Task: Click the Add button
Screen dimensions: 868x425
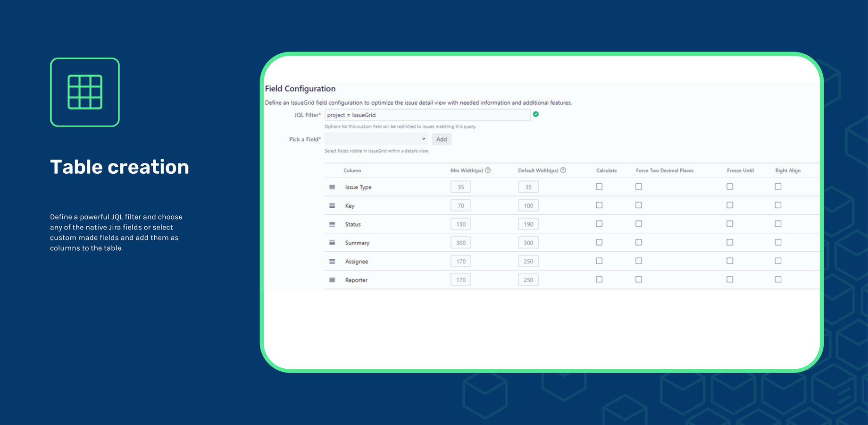Action: click(x=442, y=139)
